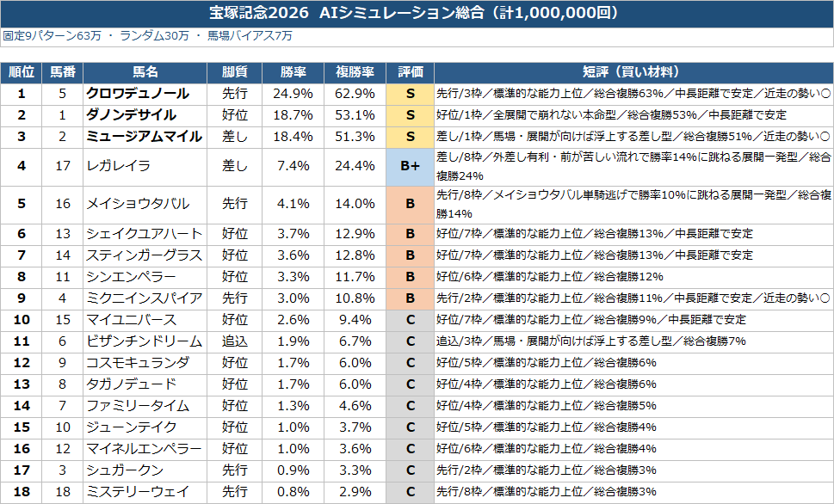Click comment 追込/3枠／馬場・展開が向けば浮上

[x=591, y=341]
